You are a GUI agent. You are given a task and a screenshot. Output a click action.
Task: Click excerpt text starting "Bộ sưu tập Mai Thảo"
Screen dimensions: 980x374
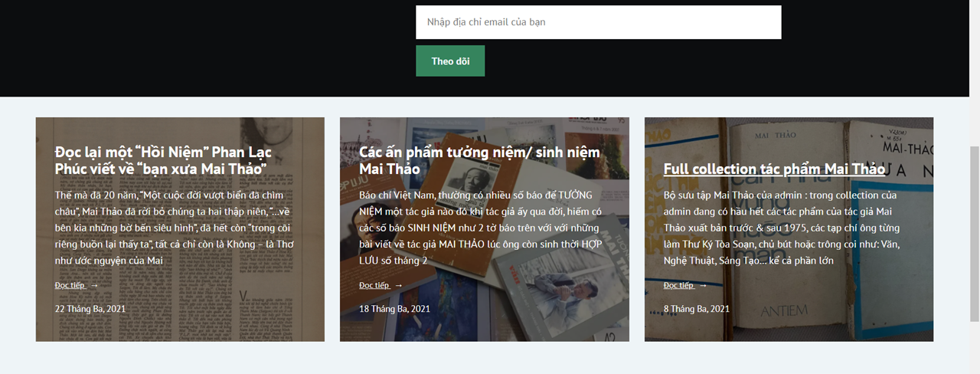pyautogui.click(x=782, y=228)
